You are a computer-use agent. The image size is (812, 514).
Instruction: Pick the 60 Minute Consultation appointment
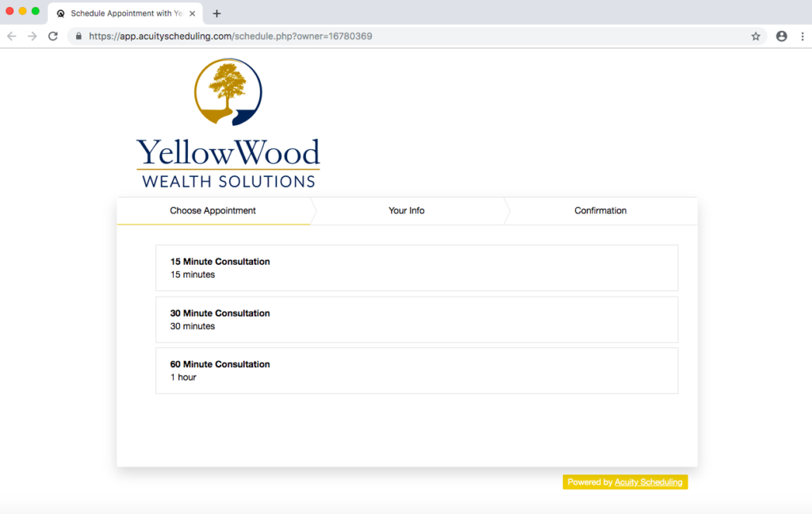(416, 370)
